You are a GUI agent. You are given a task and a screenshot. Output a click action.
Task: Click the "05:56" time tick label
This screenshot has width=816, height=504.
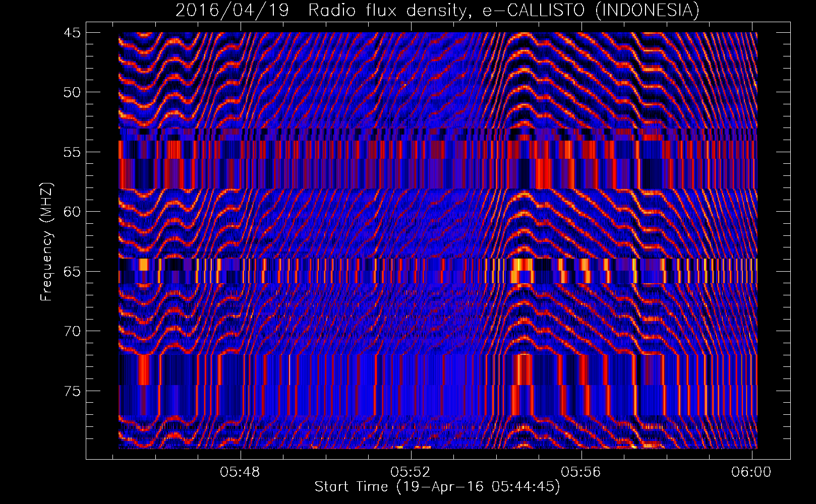(x=581, y=472)
